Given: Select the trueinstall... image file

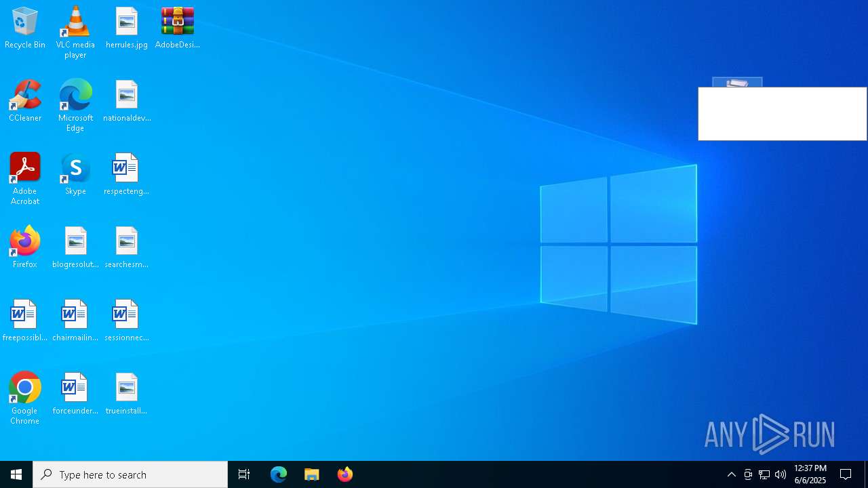Looking at the screenshot, I should (127, 394).
